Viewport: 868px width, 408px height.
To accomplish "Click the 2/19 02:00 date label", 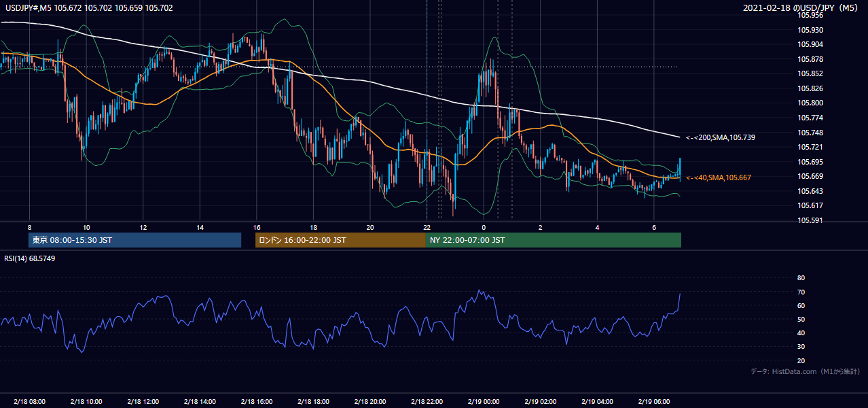I will point(540,402).
